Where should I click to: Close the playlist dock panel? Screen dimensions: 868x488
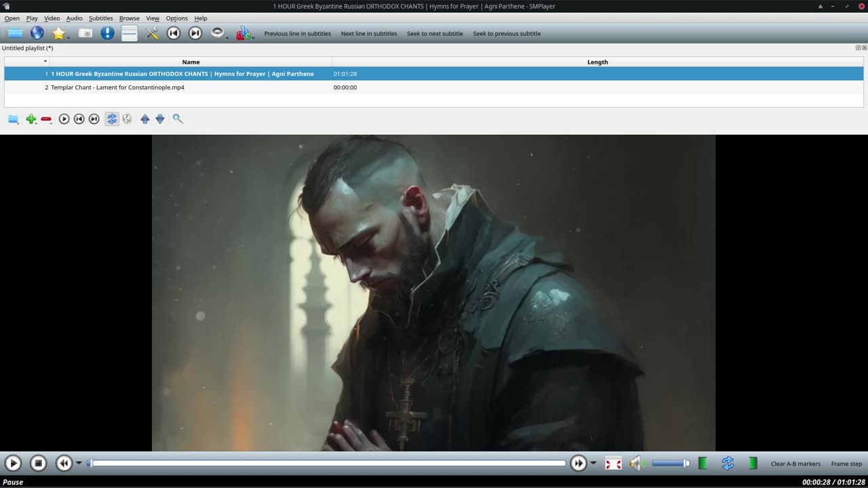click(865, 48)
